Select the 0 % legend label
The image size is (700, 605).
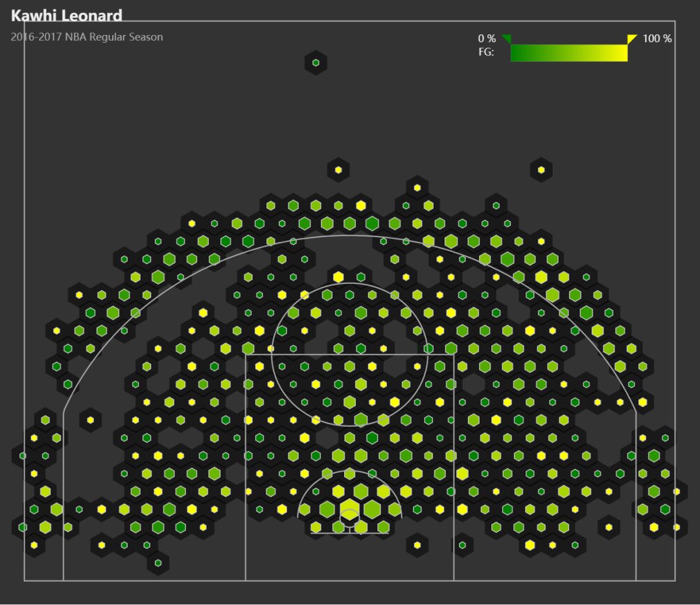click(x=487, y=38)
